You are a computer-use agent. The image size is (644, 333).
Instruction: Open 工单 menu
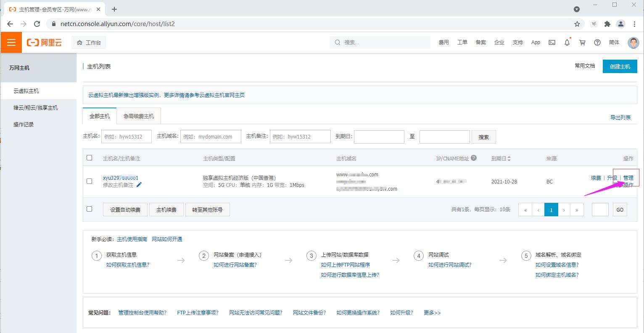pyautogui.click(x=462, y=42)
